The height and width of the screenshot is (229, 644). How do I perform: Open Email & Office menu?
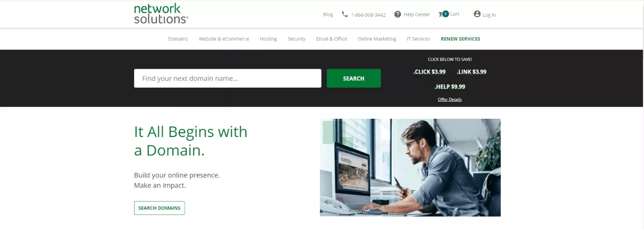pyautogui.click(x=332, y=39)
